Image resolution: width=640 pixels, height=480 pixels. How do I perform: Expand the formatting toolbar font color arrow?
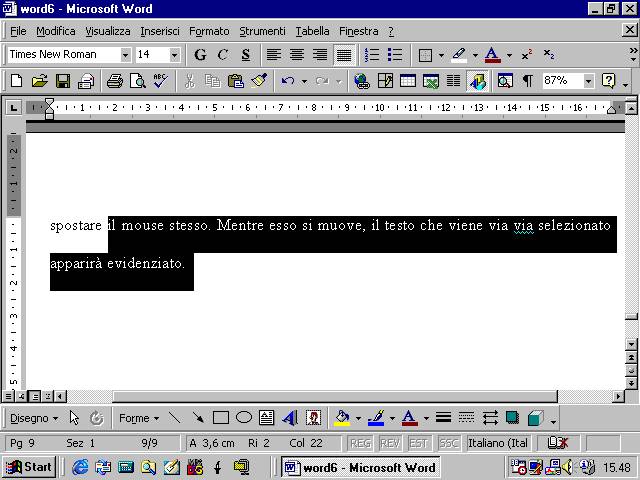coord(509,55)
